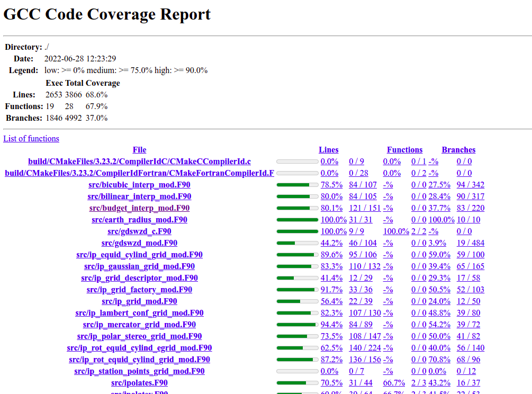This screenshot has width=532, height=394.
Task: Click 66.7% functions coverage for ipolates.F90
Action: coord(394,383)
